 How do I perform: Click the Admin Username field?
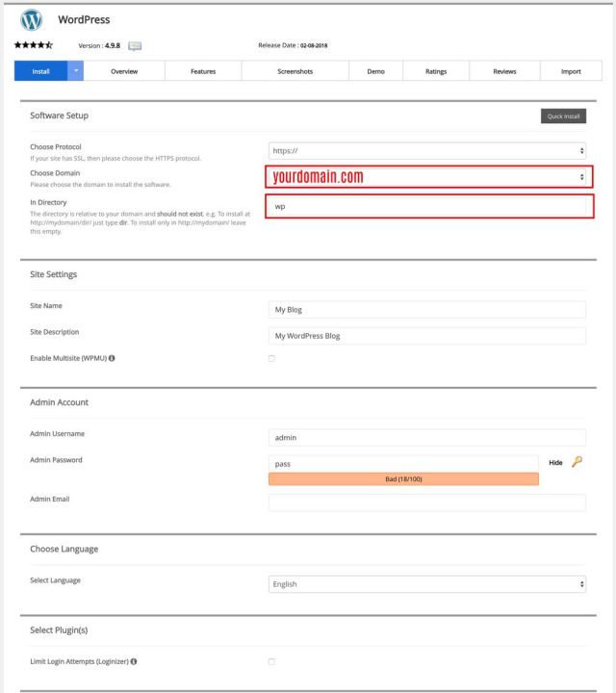pos(427,437)
